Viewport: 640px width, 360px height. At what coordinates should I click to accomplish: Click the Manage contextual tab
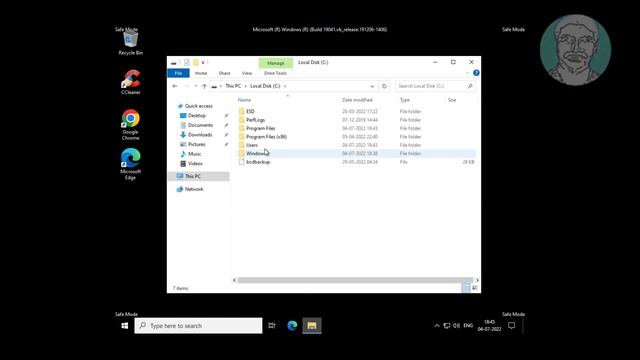(x=276, y=63)
